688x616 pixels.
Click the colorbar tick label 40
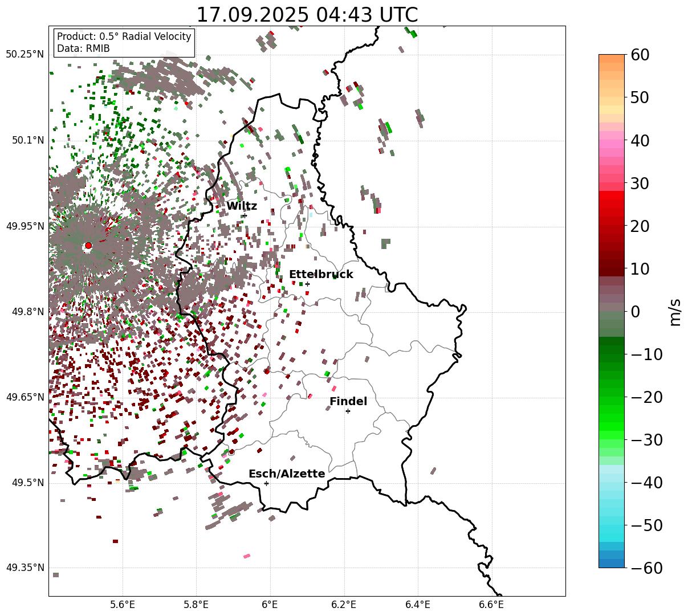click(x=640, y=140)
